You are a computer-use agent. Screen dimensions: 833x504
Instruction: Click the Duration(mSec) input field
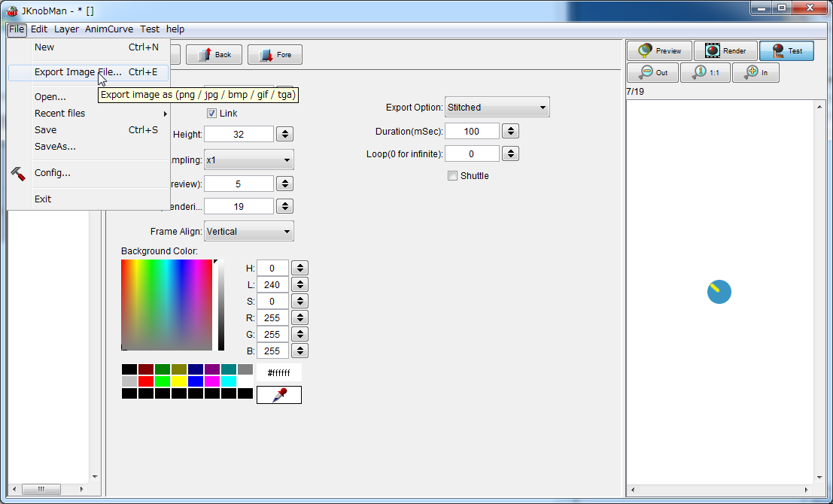point(472,131)
